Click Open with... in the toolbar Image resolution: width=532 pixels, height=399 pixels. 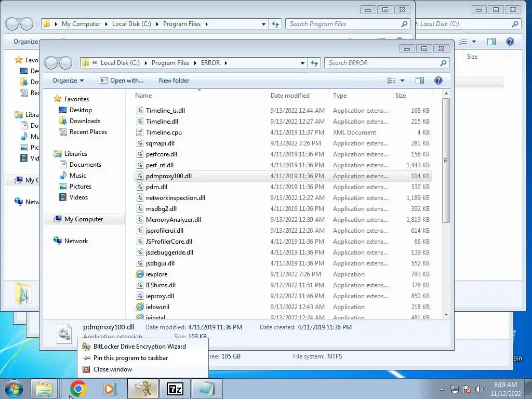click(x=122, y=81)
